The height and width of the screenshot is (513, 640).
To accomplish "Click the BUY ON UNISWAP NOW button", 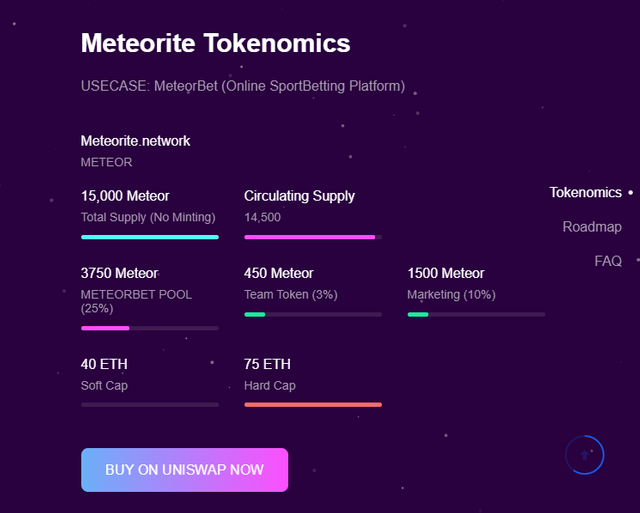I will click(x=184, y=470).
